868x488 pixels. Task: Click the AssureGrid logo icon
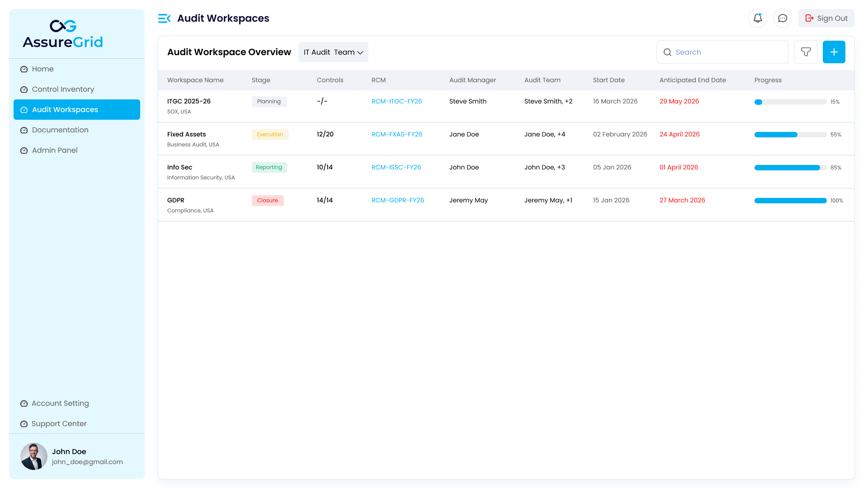click(x=63, y=27)
